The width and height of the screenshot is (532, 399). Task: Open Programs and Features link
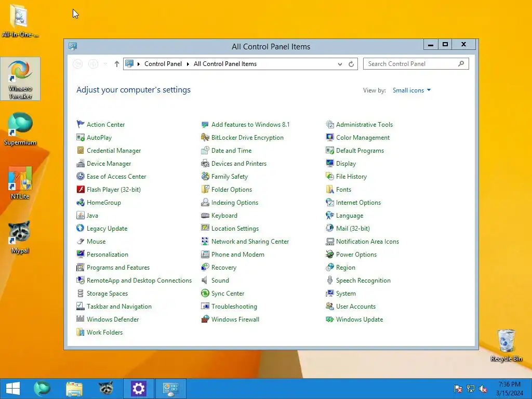(118, 268)
